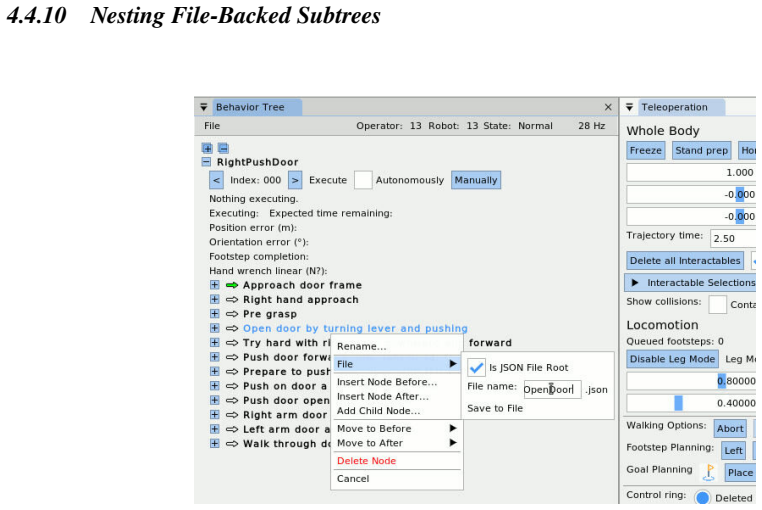The height and width of the screenshot is (510, 762).
Task: Click the File name field containing OpenDoor
Action: click(x=552, y=389)
